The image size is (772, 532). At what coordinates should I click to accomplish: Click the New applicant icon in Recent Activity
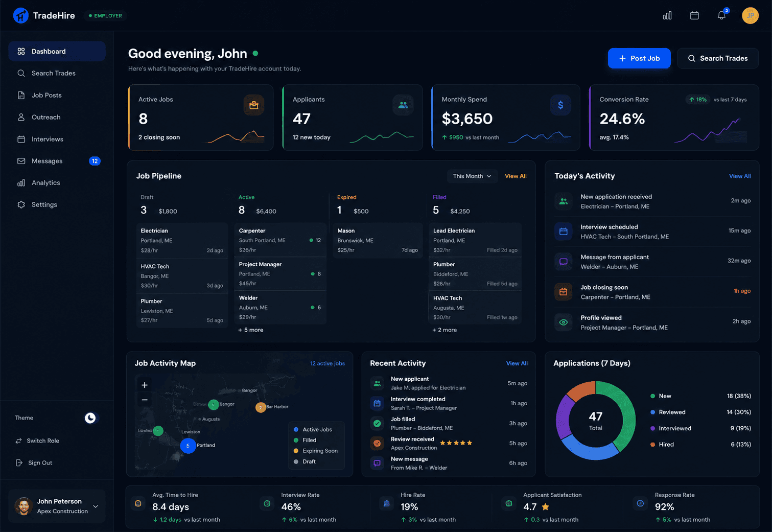tap(377, 383)
